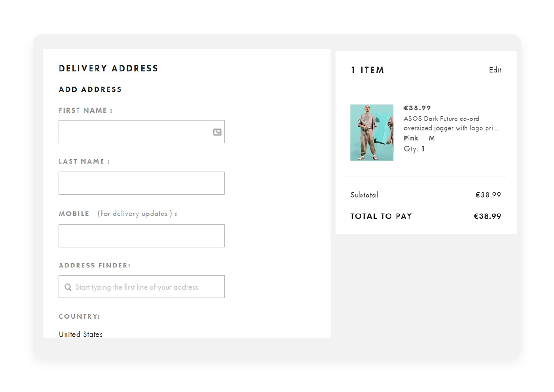
Task: Click into the Mobile number field
Action: [141, 236]
